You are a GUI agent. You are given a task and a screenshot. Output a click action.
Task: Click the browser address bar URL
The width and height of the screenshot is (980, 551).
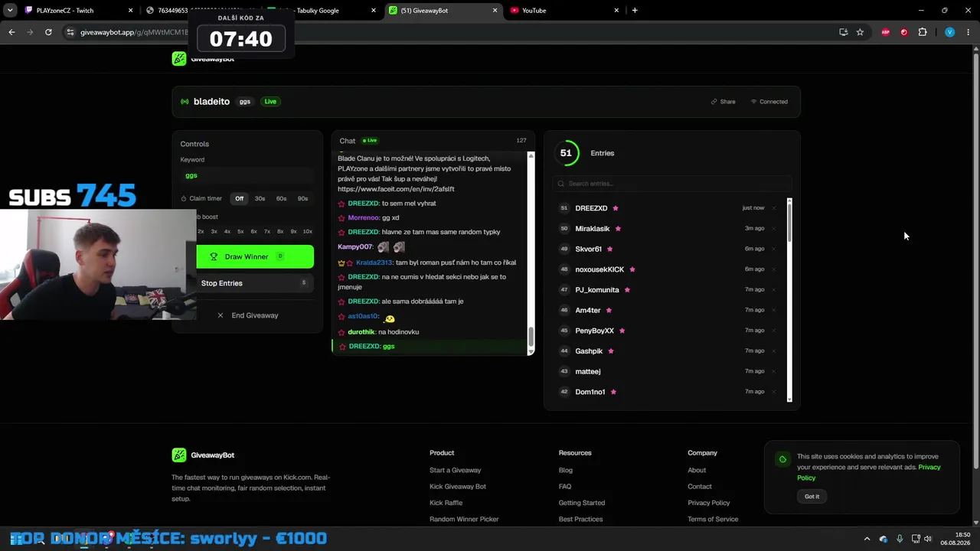coord(134,32)
